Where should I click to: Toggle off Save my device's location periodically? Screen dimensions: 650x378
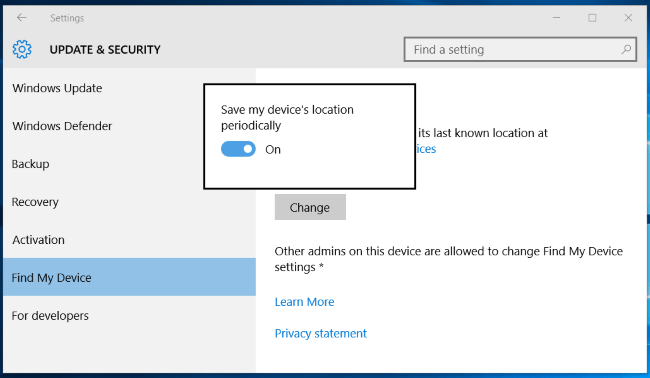pos(238,149)
